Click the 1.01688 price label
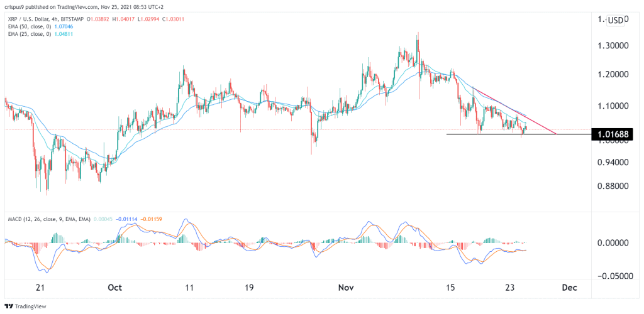Image resolution: width=644 pixels, height=314 pixels. click(613, 134)
